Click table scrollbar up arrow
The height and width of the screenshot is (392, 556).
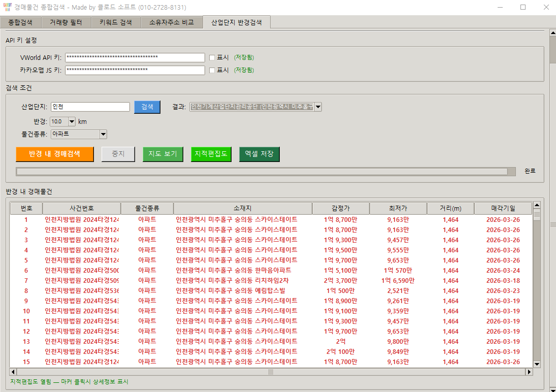tap(537, 205)
